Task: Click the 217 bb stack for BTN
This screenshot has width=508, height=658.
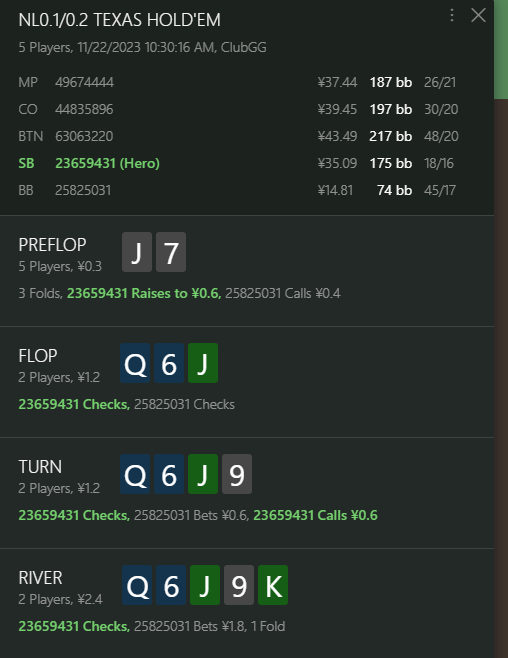Action: 391,136
